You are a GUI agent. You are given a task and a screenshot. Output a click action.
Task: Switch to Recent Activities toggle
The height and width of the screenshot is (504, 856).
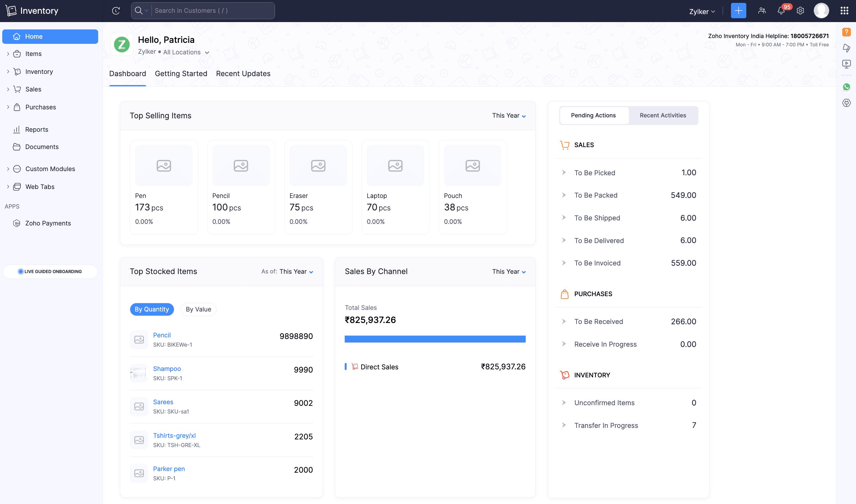coord(662,115)
